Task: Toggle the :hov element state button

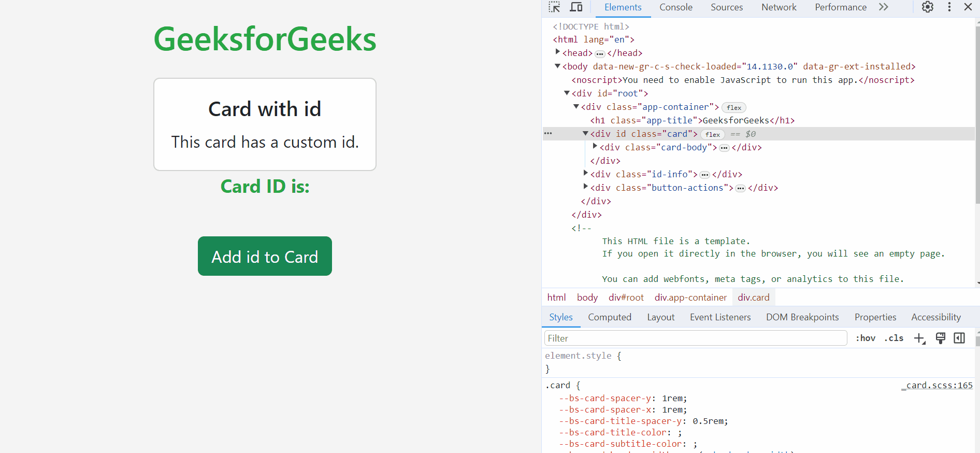Action: pos(865,338)
